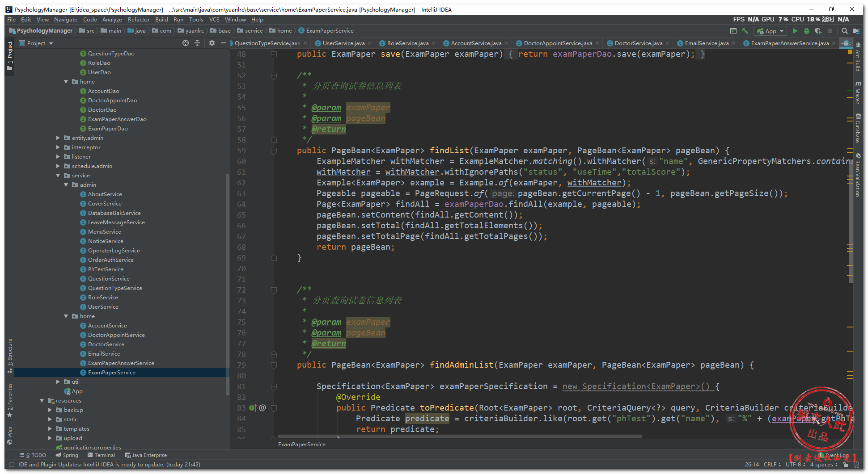
Task: Open the Project view selector dropdown
Action: [x=36, y=43]
